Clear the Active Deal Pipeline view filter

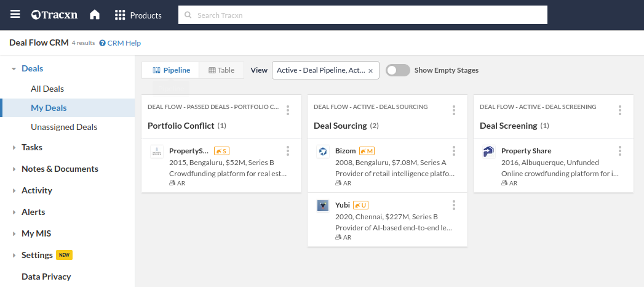coord(370,71)
